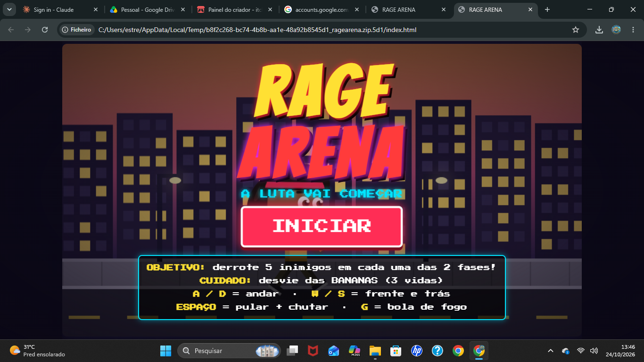Switch to the Sign in - Claude tab
The height and width of the screenshot is (362, 644).
tap(61, 9)
